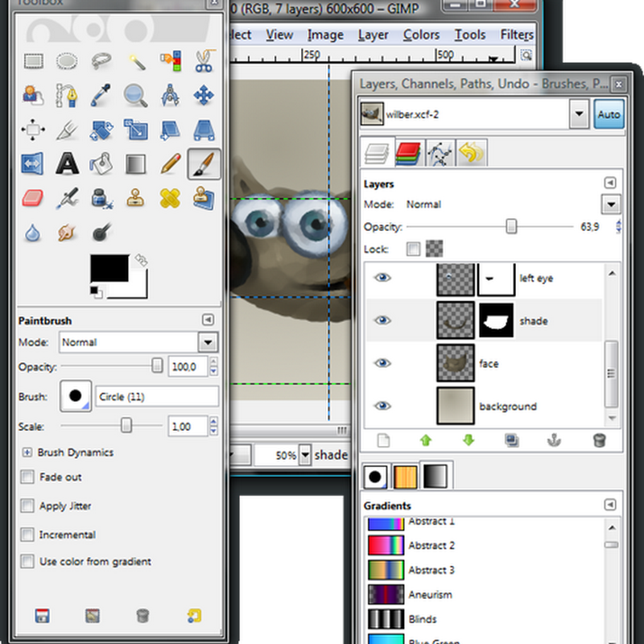644x644 pixels.
Task: Select the Ellipse Select tool
Action: click(x=67, y=62)
